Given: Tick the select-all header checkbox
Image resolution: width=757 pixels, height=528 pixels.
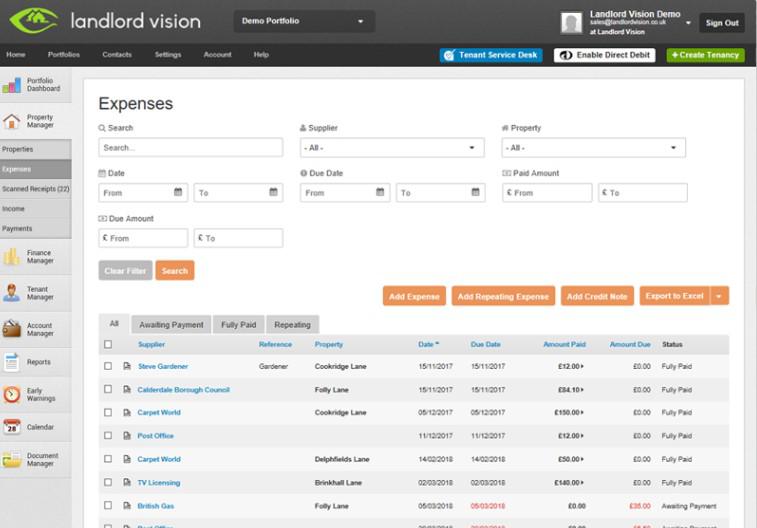Looking at the screenshot, I should click(108, 344).
